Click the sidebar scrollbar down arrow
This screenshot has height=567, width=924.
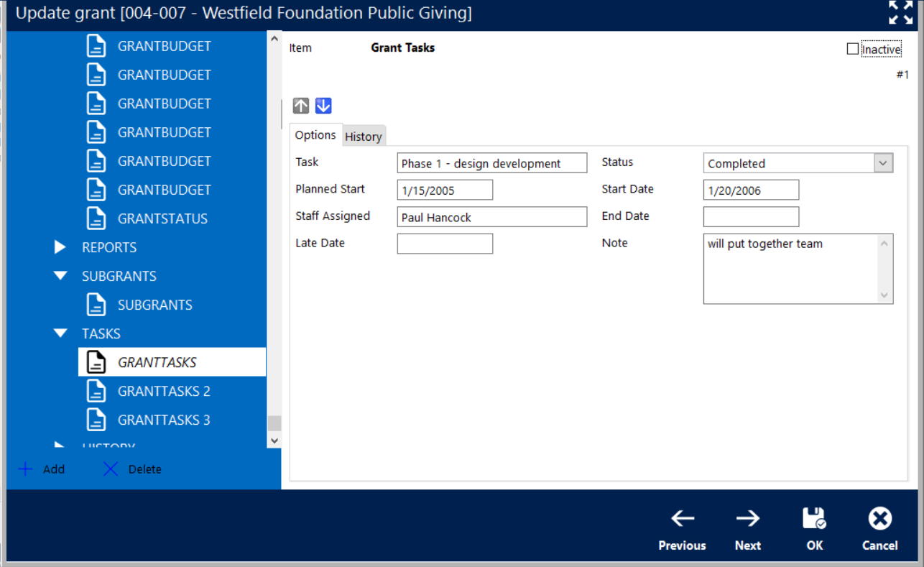(x=274, y=440)
